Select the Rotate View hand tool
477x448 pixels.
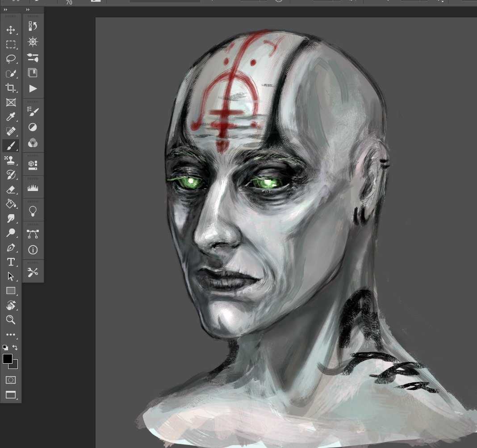click(x=11, y=305)
